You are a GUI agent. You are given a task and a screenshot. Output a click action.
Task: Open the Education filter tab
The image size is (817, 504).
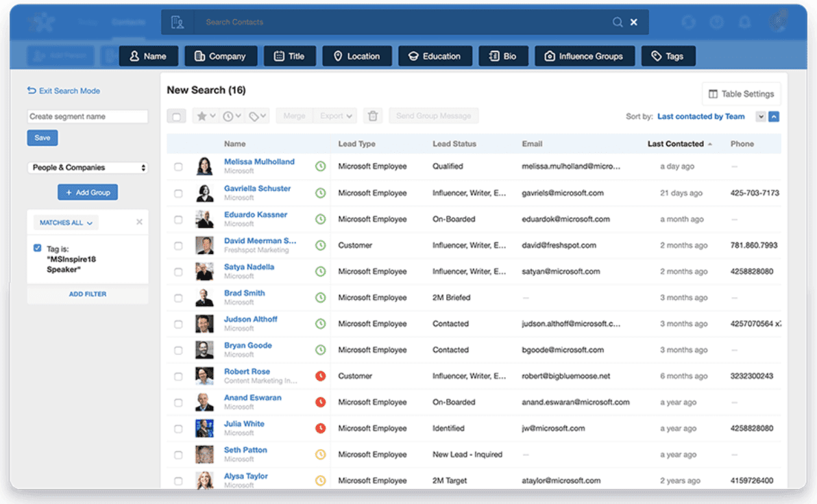[435, 56]
